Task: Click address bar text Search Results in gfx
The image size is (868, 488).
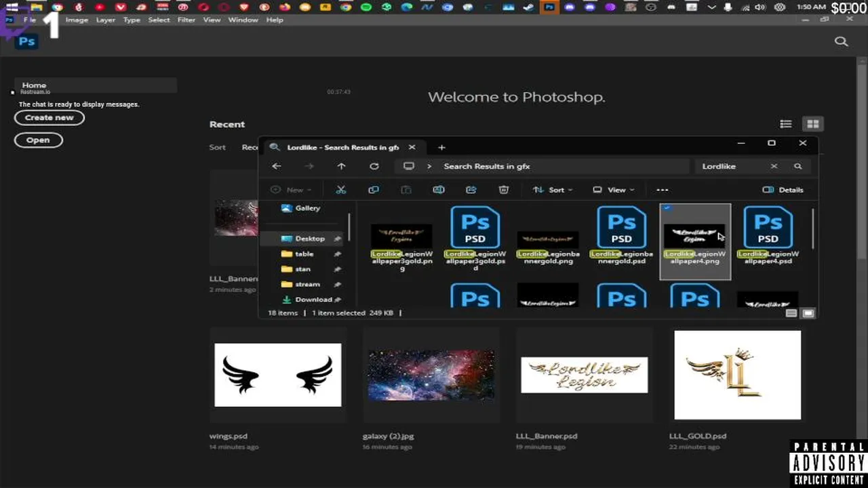Action: tap(487, 166)
